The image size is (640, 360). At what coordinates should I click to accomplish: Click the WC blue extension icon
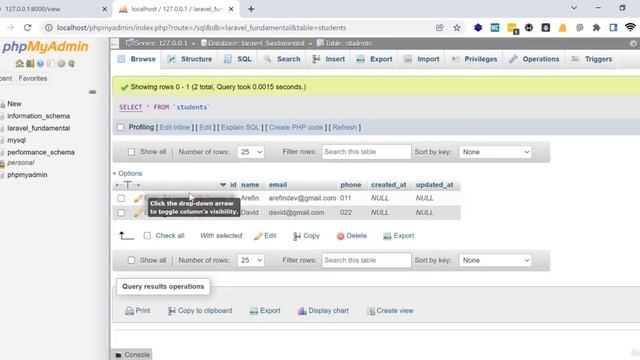pyautogui.click(x=495, y=28)
